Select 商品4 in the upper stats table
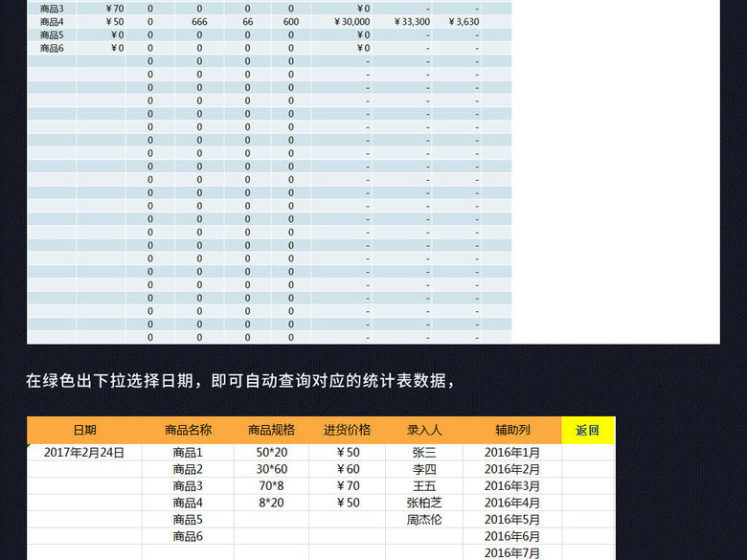The height and width of the screenshot is (560, 747). pyautogui.click(x=52, y=22)
